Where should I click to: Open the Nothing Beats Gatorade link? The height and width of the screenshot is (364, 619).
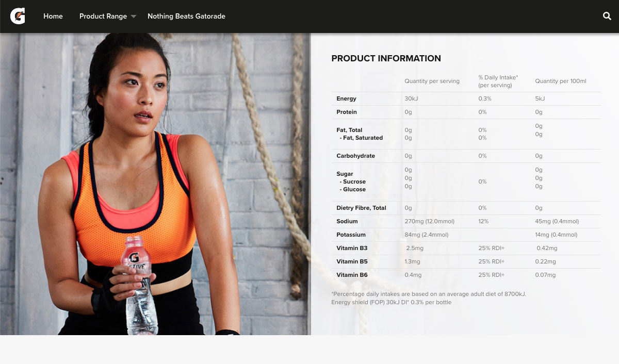pyautogui.click(x=186, y=16)
